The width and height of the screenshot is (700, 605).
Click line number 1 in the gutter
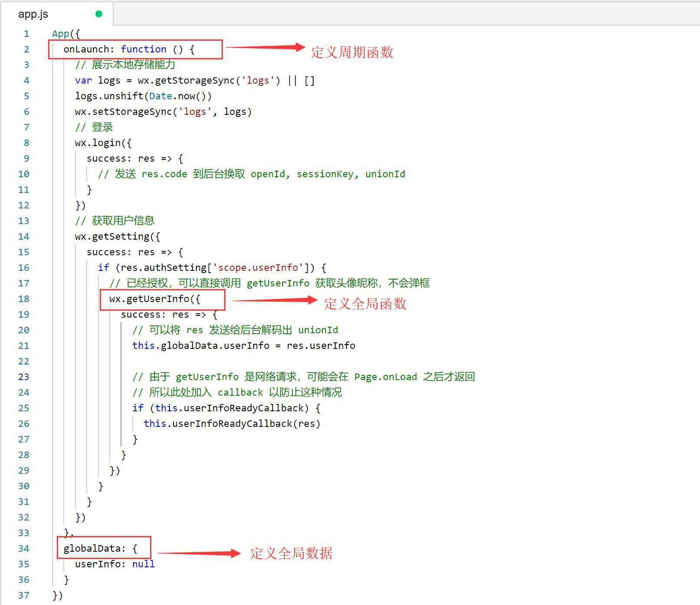(x=26, y=34)
